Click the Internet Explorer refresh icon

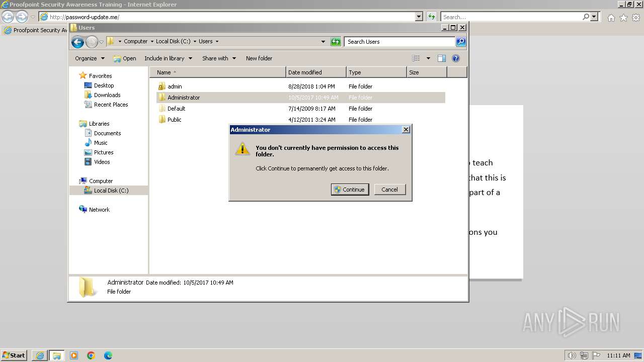(x=431, y=17)
